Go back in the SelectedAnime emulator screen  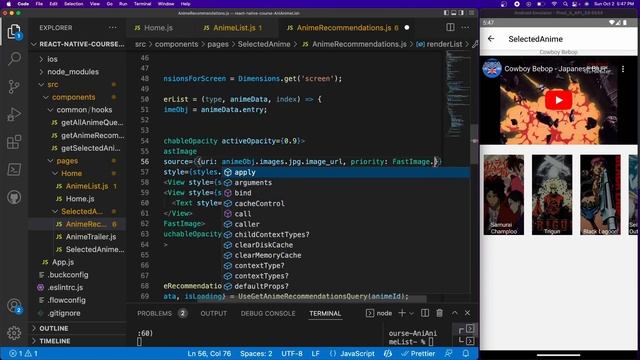coord(491,39)
